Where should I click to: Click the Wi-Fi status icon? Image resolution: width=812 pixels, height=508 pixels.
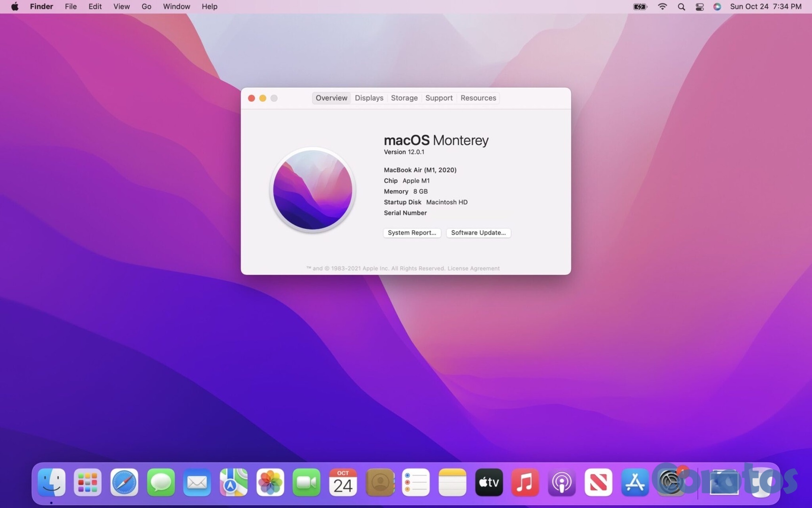tap(662, 7)
